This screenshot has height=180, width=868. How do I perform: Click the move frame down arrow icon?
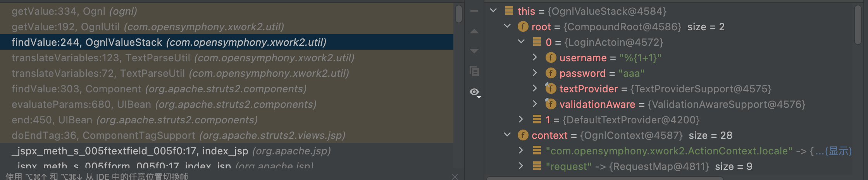pyautogui.click(x=474, y=51)
